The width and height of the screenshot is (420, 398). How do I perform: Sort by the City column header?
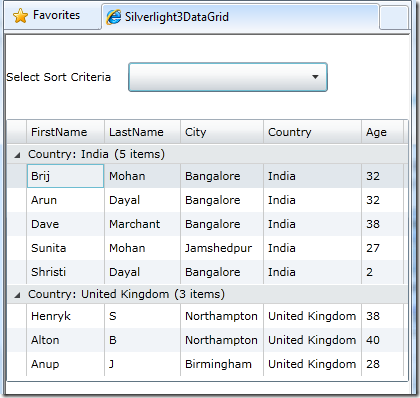tap(222, 132)
